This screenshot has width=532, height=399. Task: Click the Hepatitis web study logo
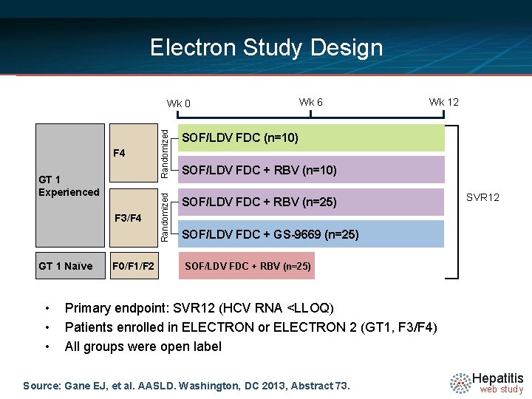(x=487, y=383)
